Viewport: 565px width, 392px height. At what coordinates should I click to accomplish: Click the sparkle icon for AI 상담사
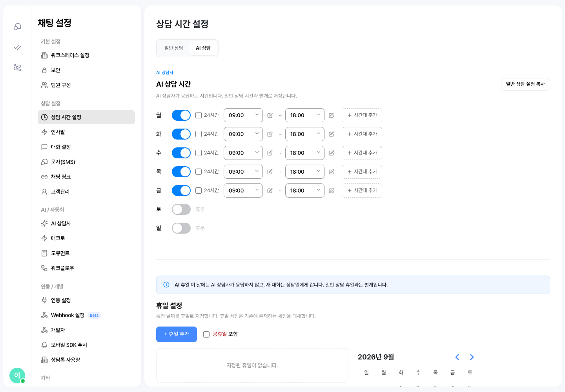[44, 223]
